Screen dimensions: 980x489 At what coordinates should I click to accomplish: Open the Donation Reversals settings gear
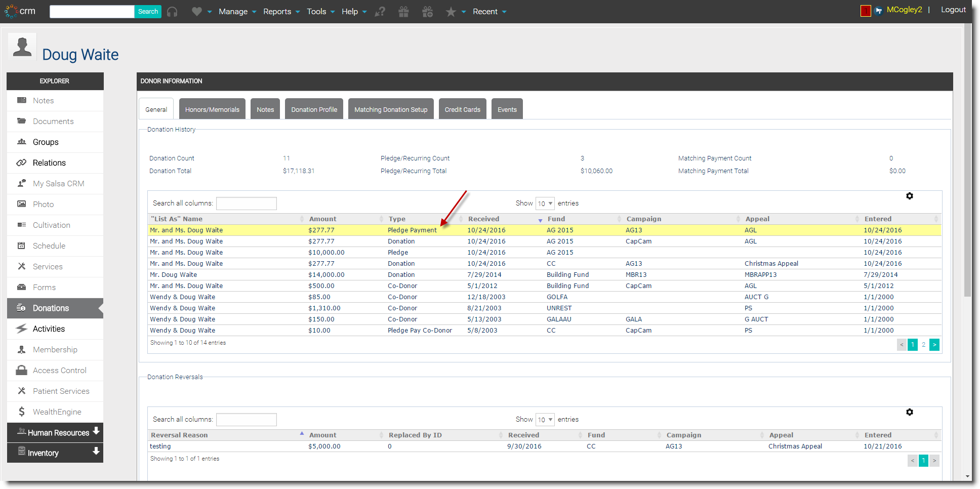click(x=910, y=412)
